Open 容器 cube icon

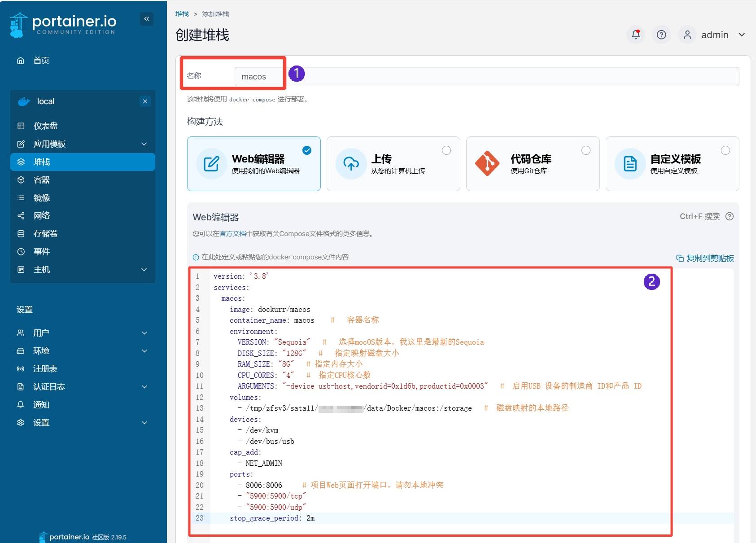point(21,180)
